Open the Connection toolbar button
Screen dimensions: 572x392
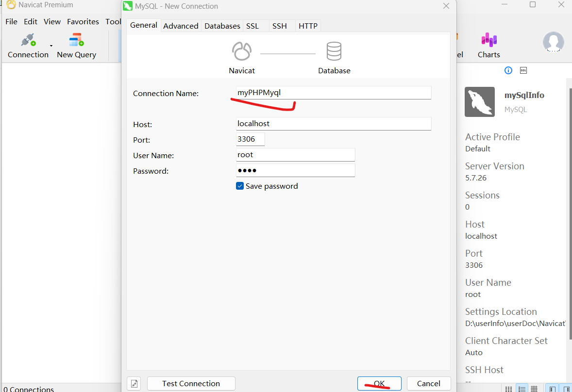pos(28,46)
